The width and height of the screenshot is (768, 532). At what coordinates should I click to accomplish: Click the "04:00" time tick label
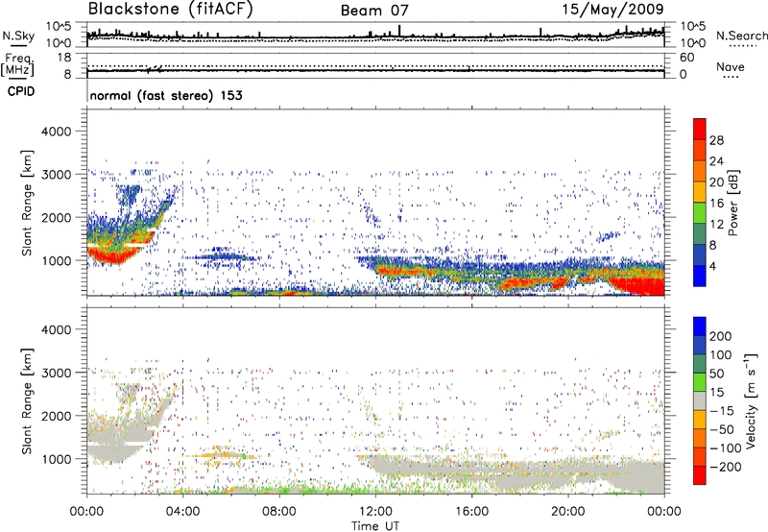coord(182,512)
